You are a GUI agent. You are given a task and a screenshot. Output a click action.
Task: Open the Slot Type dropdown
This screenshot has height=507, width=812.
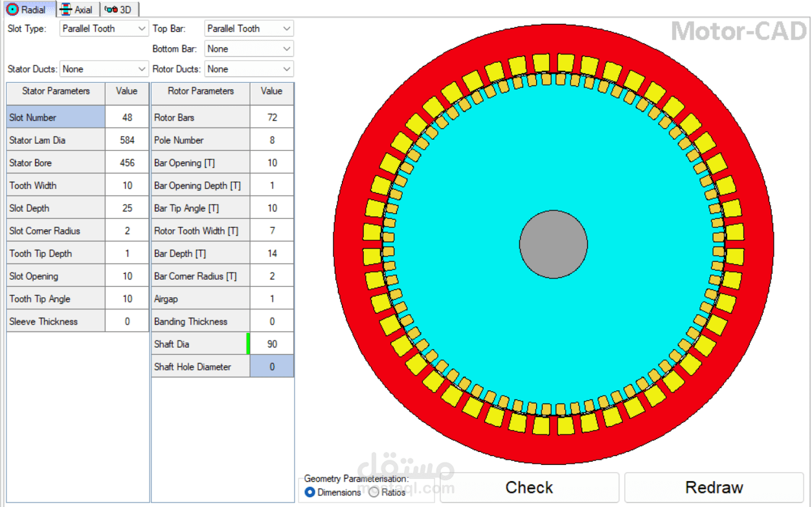pos(104,28)
